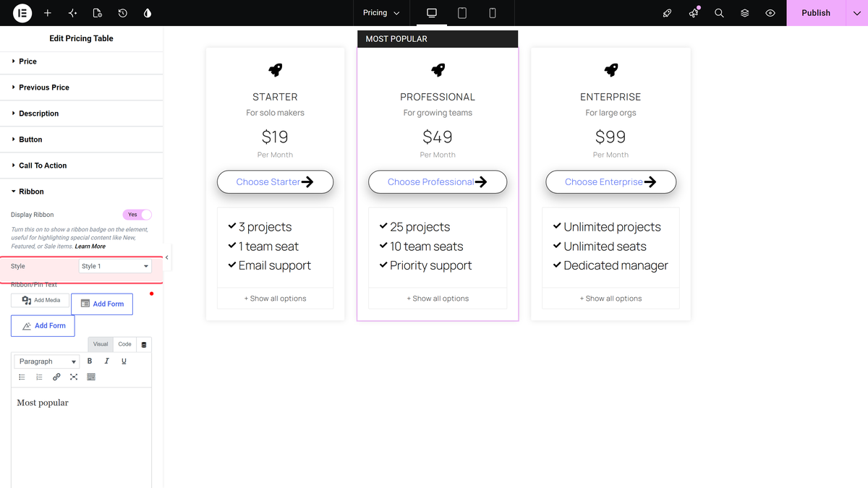Viewport: 868px width, 488px height.
Task: Select the $19 price text
Action: [275, 137]
